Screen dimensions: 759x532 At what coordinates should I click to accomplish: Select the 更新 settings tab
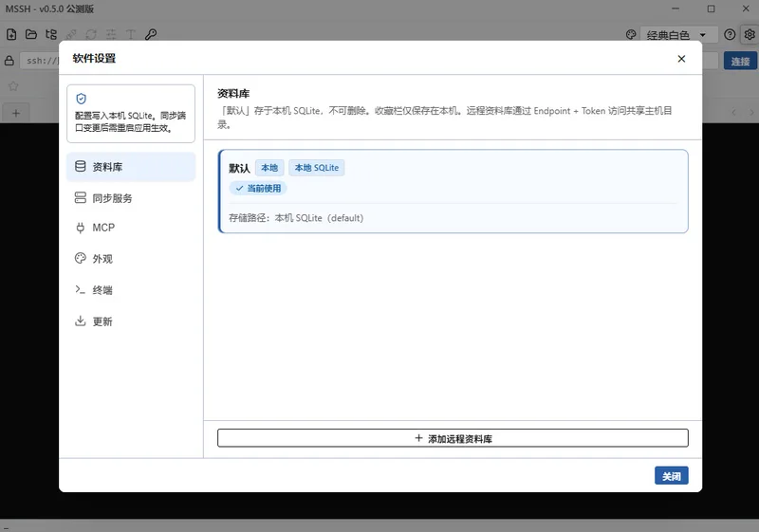point(131,321)
